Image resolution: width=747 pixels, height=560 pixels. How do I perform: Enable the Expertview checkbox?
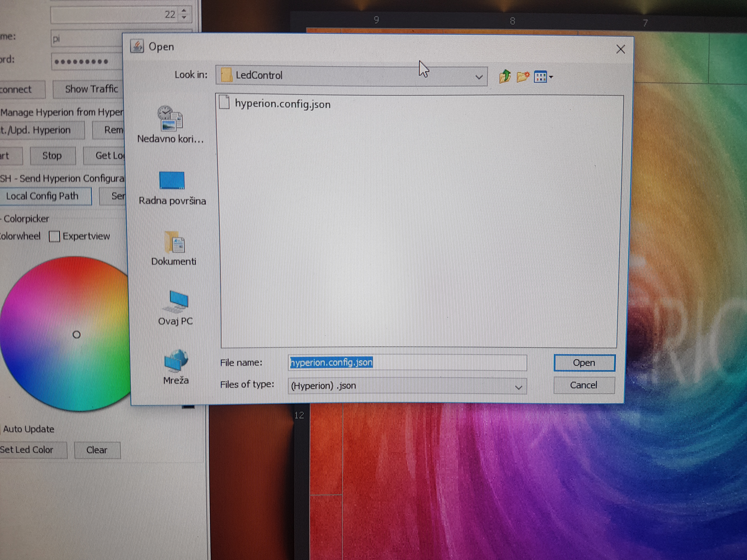(54, 236)
